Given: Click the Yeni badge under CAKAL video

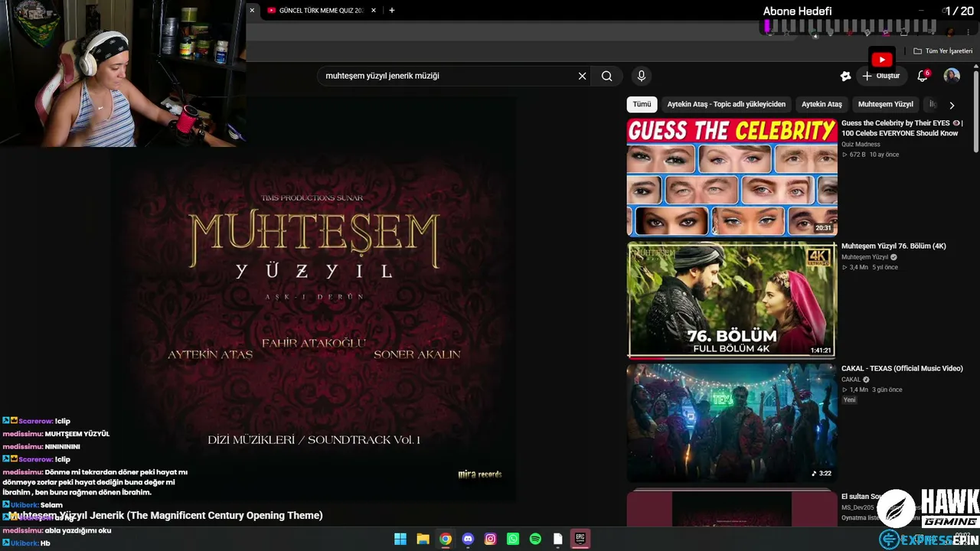Looking at the screenshot, I should click(850, 399).
